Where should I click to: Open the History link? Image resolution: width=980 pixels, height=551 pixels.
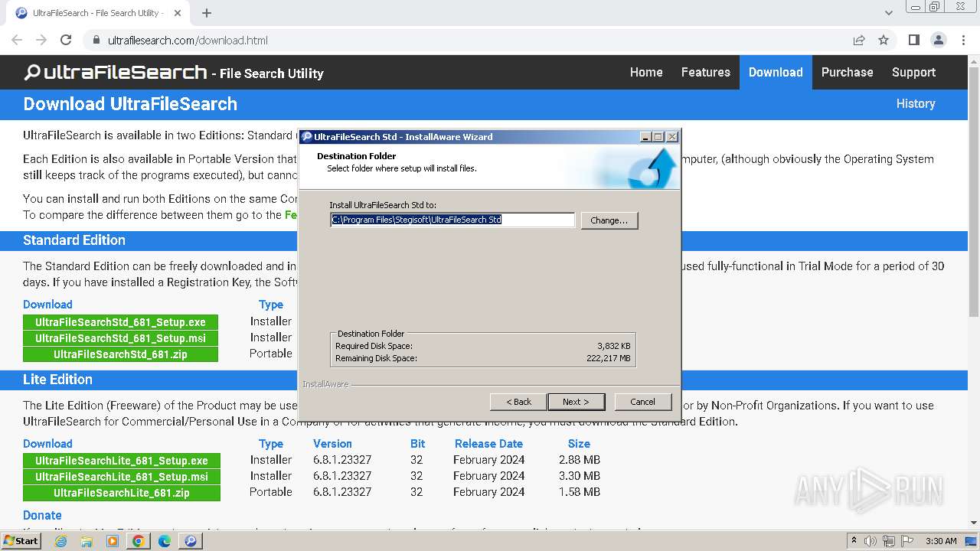pyautogui.click(x=916, y=103)
